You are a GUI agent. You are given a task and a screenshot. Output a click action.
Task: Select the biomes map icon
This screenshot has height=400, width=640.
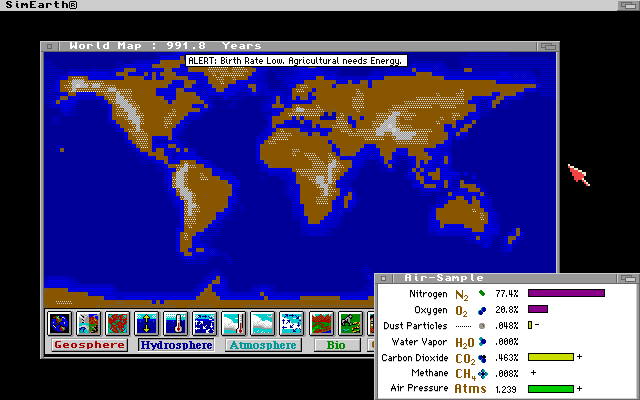321,323
